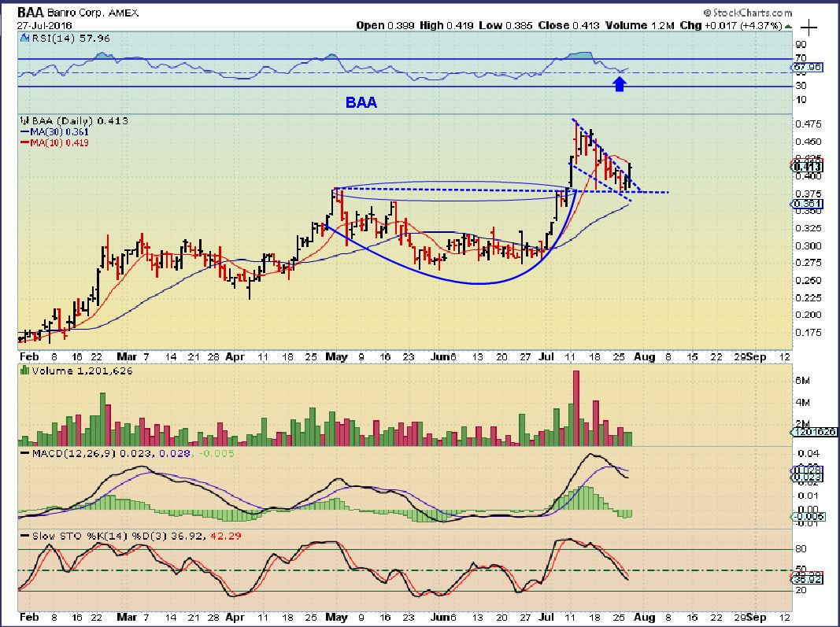The height and width of the screenshot is (627, 840).
Task: Click the 'May' label under the price chart
Action: click(336, 356)
